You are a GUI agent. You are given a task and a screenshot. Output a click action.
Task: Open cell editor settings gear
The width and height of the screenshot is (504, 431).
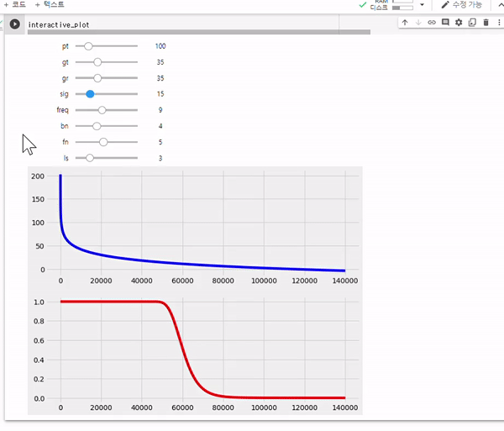[459, 23]
